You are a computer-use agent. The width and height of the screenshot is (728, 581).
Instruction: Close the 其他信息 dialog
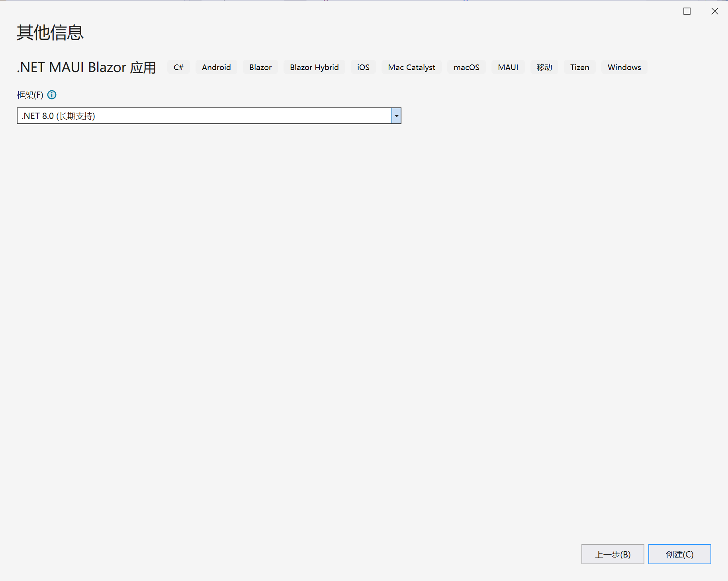pyautogui.click(x=715, y=11)
